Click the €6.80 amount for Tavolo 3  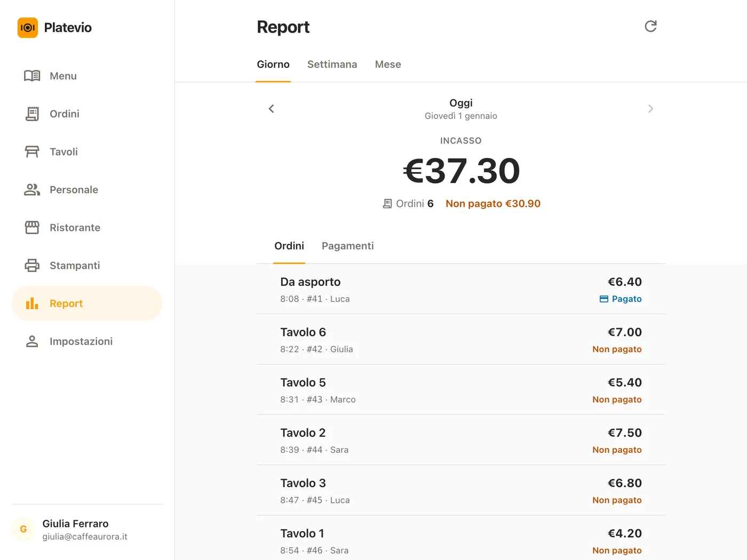coord(625,483)
